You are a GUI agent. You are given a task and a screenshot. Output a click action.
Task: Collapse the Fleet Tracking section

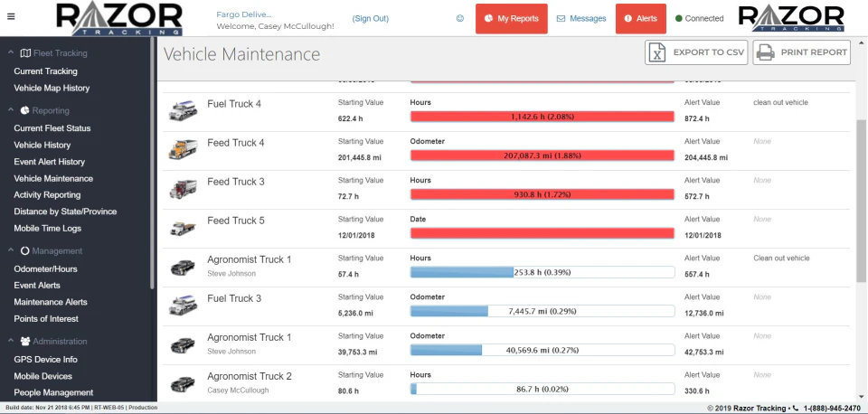10,53
